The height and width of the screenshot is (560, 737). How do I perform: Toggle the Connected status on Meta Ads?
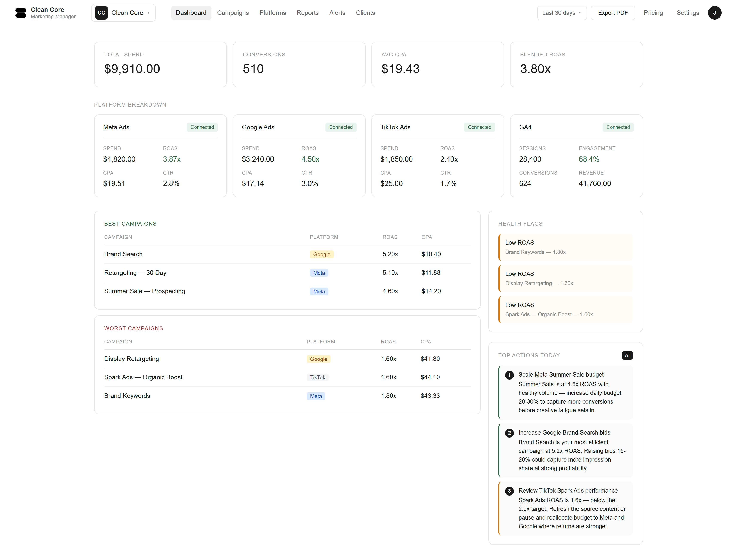click(202, 127)
